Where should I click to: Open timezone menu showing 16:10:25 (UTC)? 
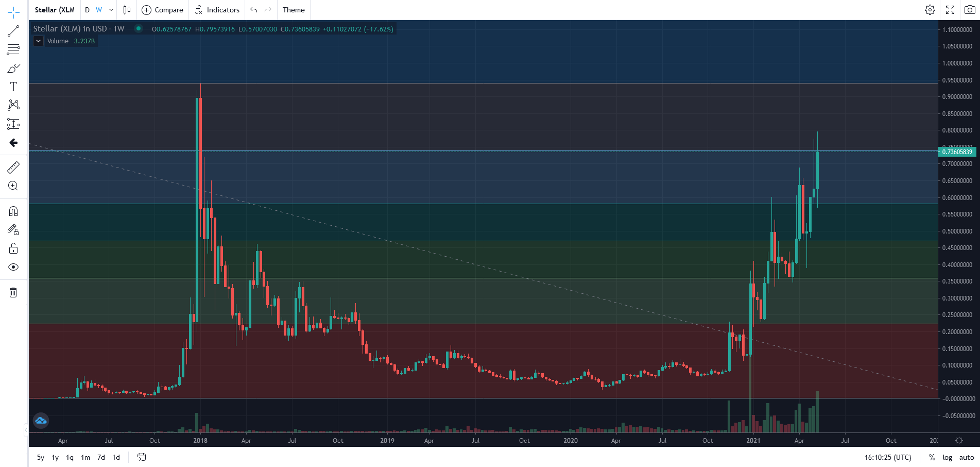pyautogui.click(x=888, y=457)
